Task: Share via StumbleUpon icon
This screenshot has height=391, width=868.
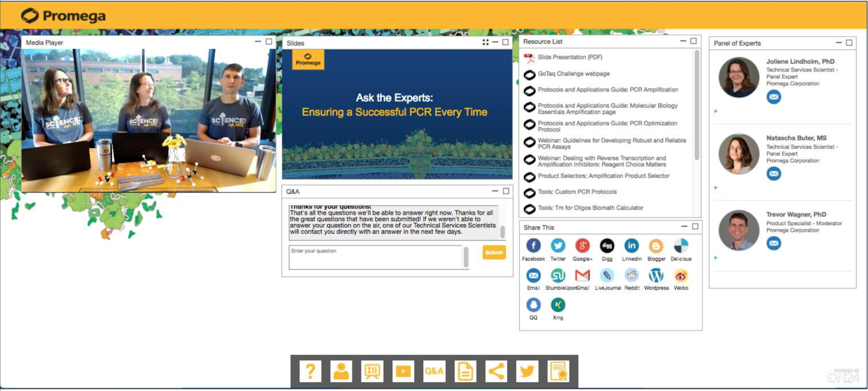Action: tap(558, 275)
